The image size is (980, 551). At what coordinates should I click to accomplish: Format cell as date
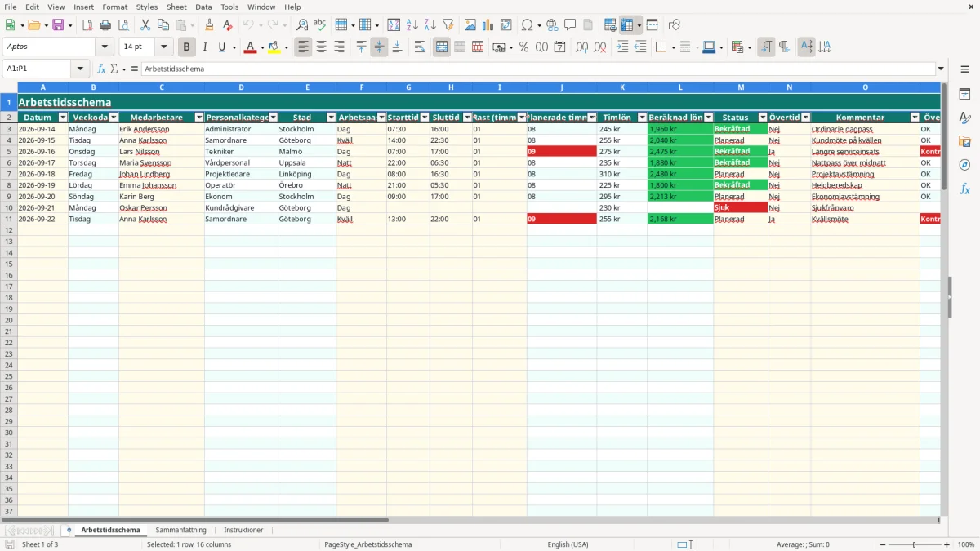click(x=559, y=47)
